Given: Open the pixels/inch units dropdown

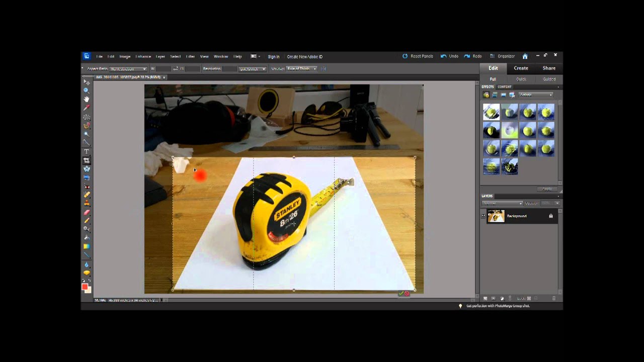Looking at the screenshot, I should coord(252,68).
